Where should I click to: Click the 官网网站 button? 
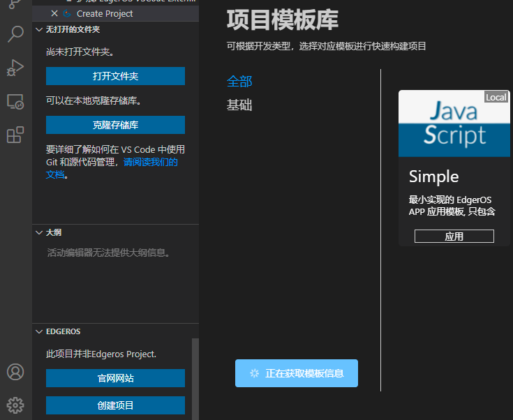[115, 378]
